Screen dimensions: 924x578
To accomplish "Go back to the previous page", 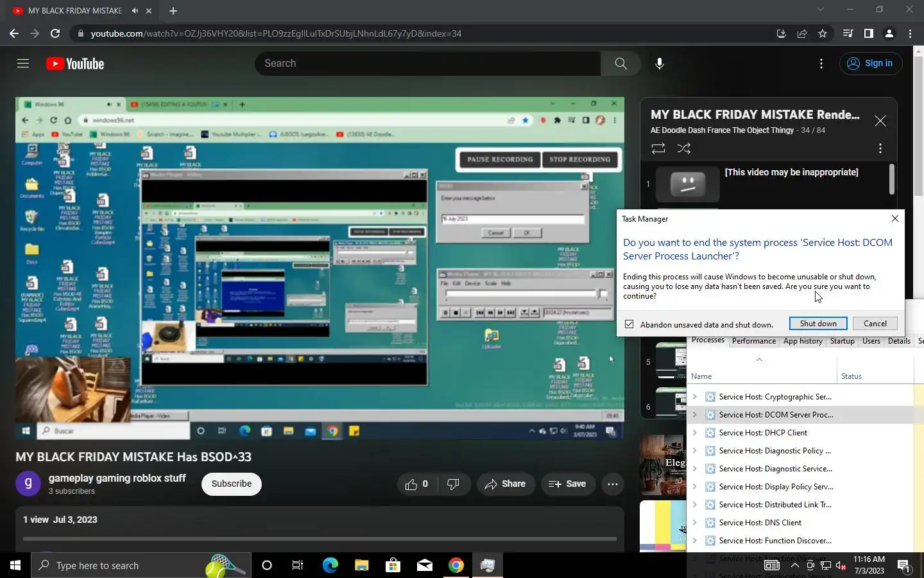I will click(14, 33).
